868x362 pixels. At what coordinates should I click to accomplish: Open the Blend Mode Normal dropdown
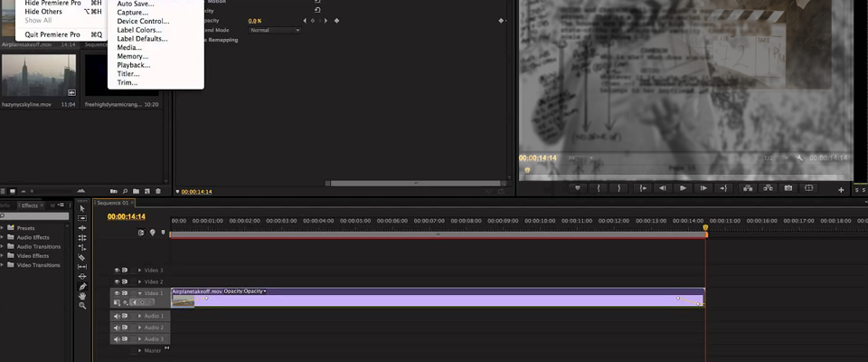pyautogui.click(x=275, y=30)
